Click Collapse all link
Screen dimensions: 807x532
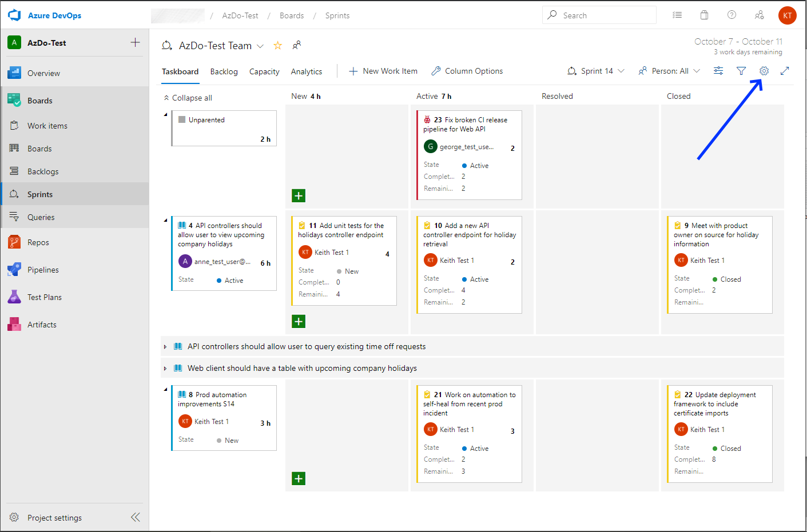click(188, 98)
